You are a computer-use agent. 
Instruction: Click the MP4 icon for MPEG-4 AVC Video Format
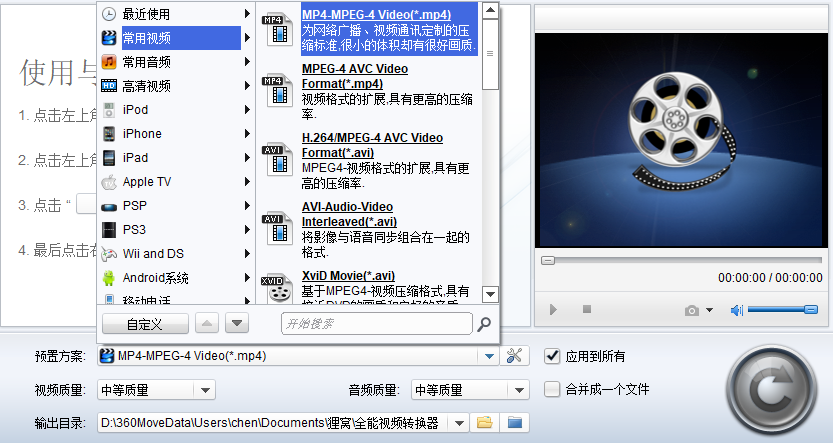point(277,91)
